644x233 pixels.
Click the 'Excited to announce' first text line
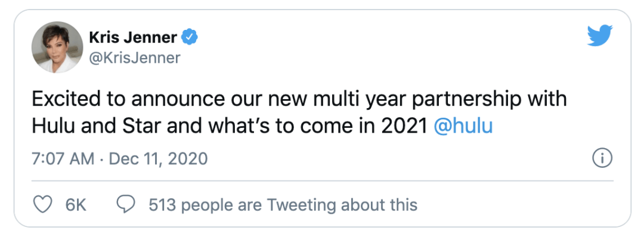299,100
